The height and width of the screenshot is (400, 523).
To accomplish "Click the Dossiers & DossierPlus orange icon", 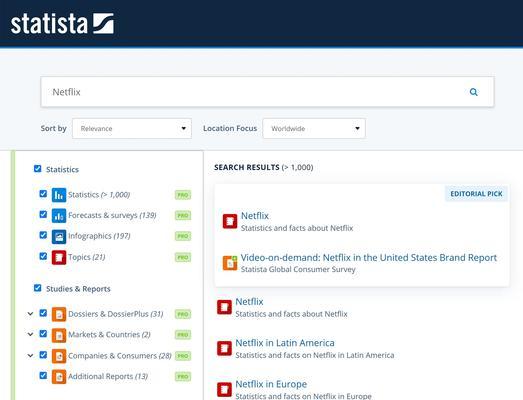I will click(x=59, y=314).
